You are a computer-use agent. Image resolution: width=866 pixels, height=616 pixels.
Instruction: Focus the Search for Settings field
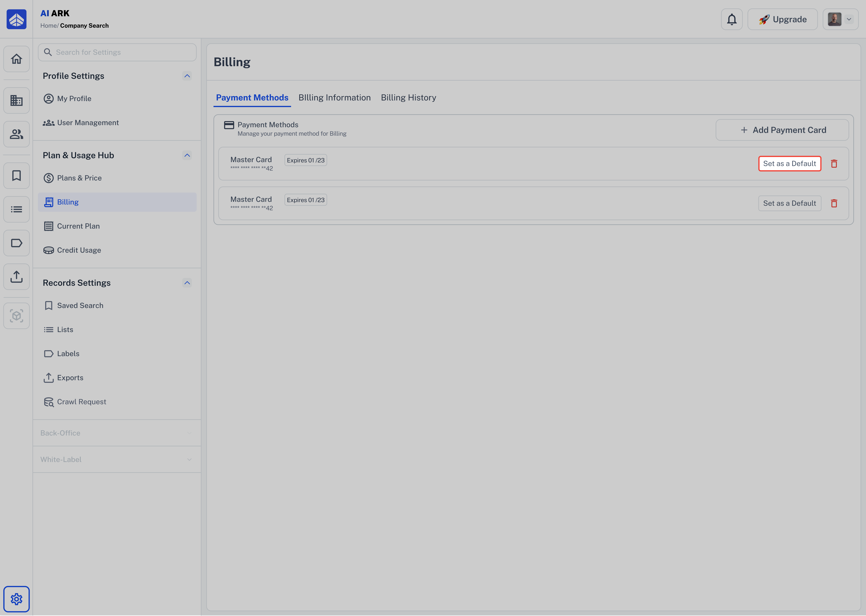click(x=117, y=52)
